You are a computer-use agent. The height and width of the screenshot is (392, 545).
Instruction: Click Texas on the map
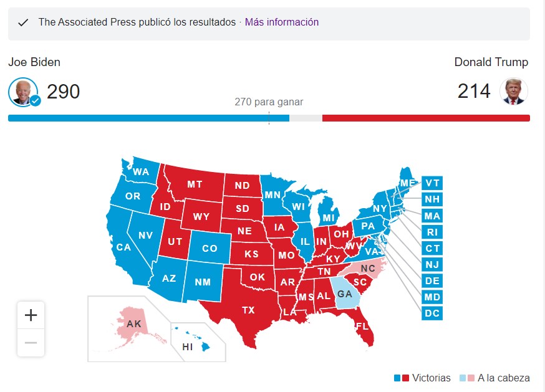click(249, 310)
